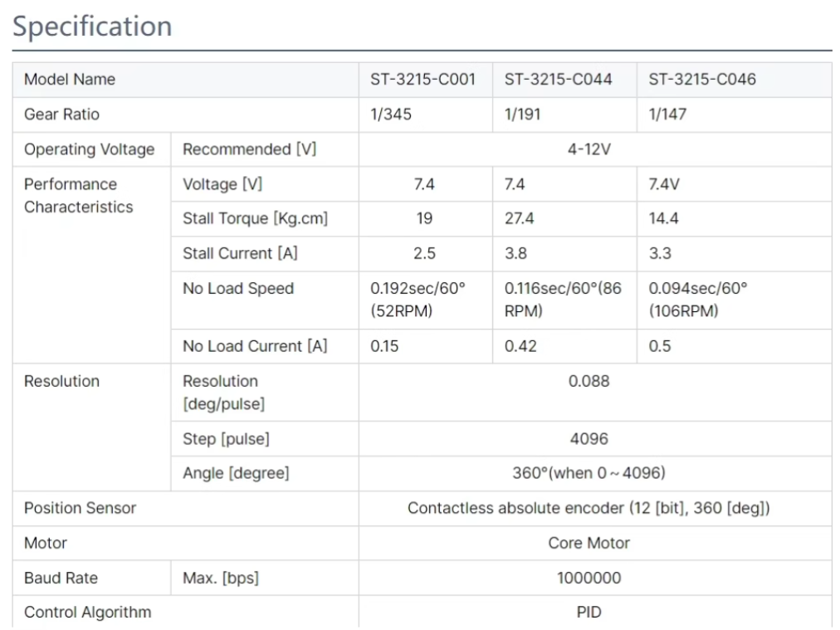
Task: Select the 2.5 stall current value
Action: [424, 254]
